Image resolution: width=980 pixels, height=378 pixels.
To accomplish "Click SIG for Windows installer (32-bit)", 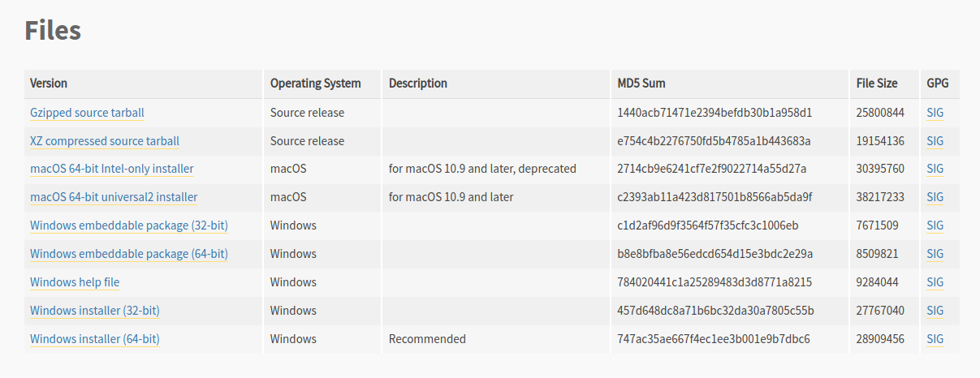I will (935, 311).
